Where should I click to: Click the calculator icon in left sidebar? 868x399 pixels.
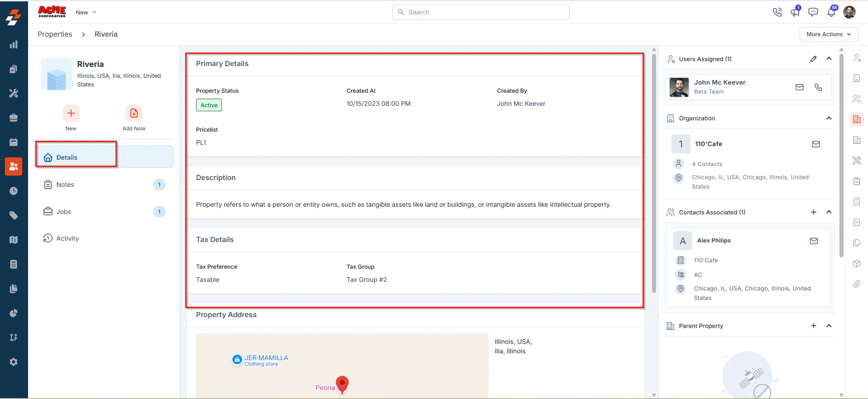coord(14,264)
